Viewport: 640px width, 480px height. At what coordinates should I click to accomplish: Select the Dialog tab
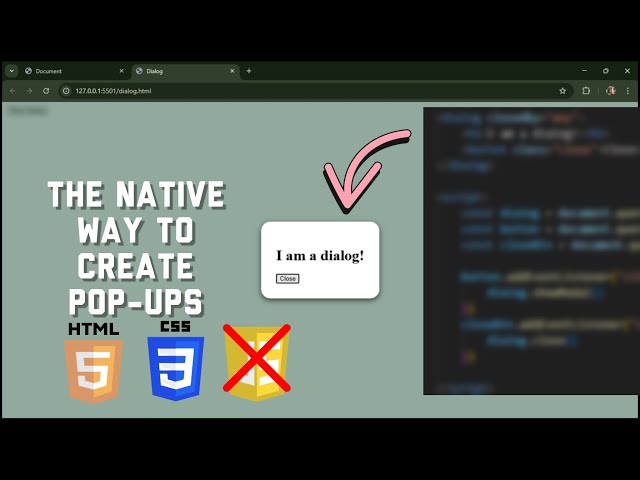click(x=185, y=71)
